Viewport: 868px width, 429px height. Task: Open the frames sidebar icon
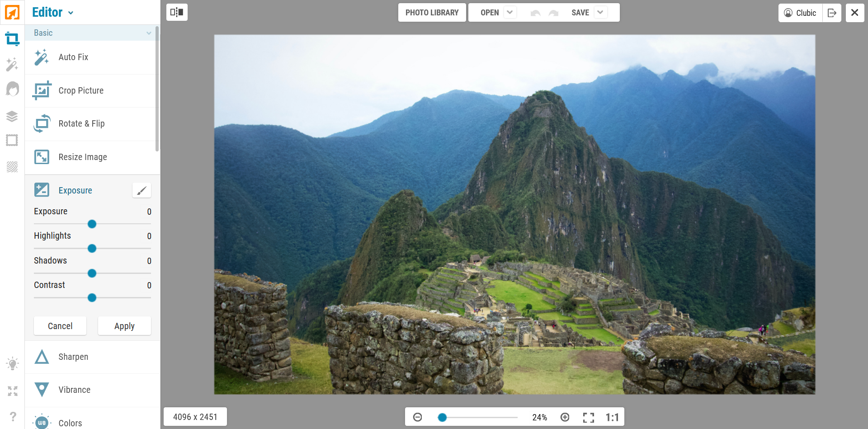coord(12,141)
